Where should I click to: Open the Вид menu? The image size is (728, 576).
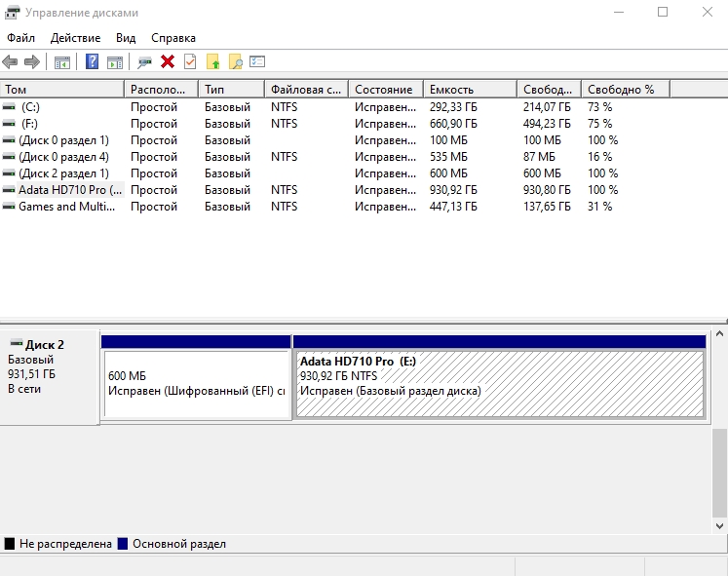pos(126,38)
